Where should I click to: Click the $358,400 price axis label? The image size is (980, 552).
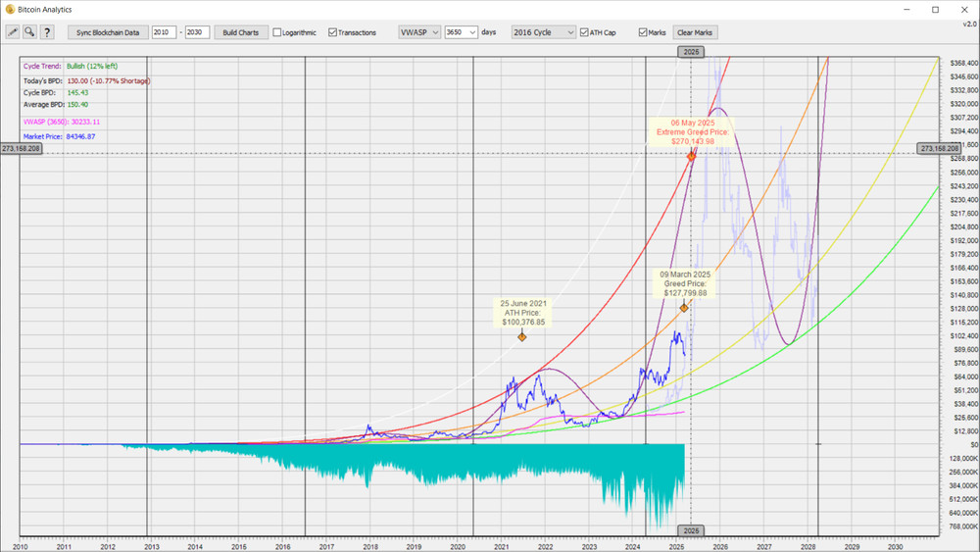tap(963, 63)
